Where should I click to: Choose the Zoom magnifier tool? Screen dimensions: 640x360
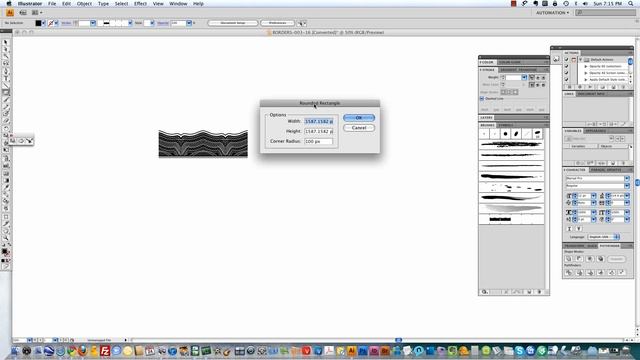coord(6,238)
